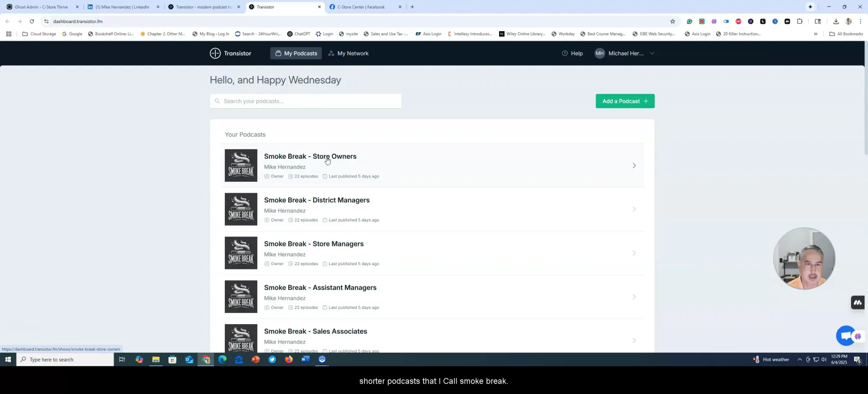Open the browser downloads icon
868x394 pixels.
[x=836, y=21]
